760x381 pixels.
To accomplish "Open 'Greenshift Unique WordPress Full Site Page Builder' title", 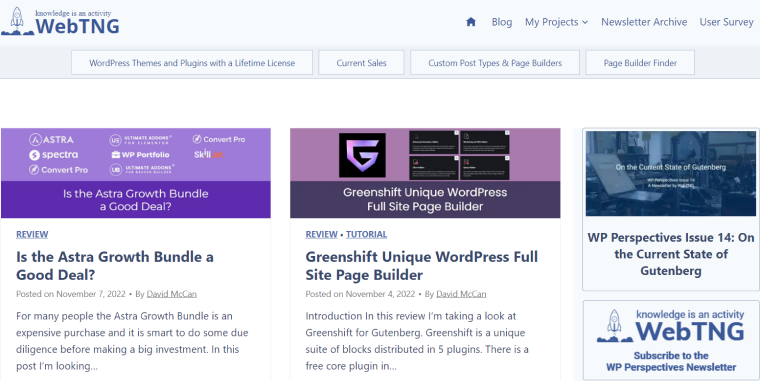I will (422, 266).
